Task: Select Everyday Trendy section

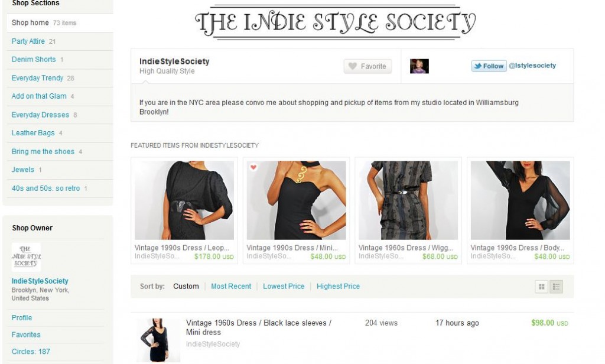Action: point(37,78)
